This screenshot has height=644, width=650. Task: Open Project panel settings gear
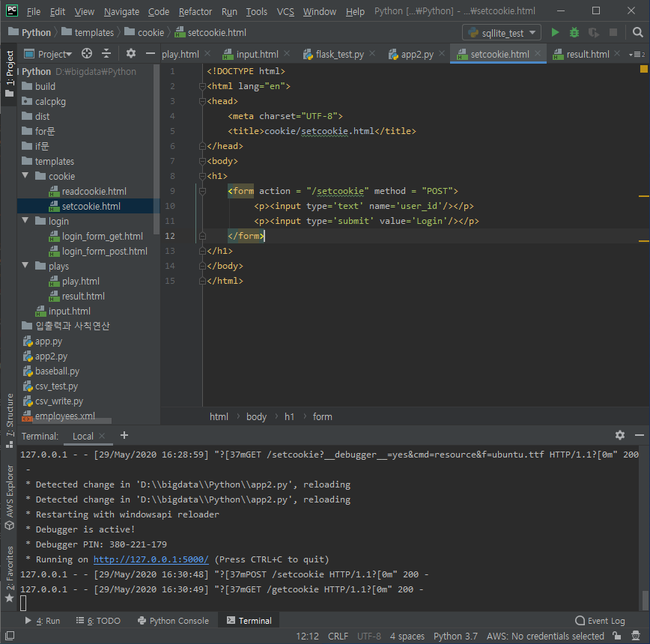pyautogui.click(x=130, y=53)
